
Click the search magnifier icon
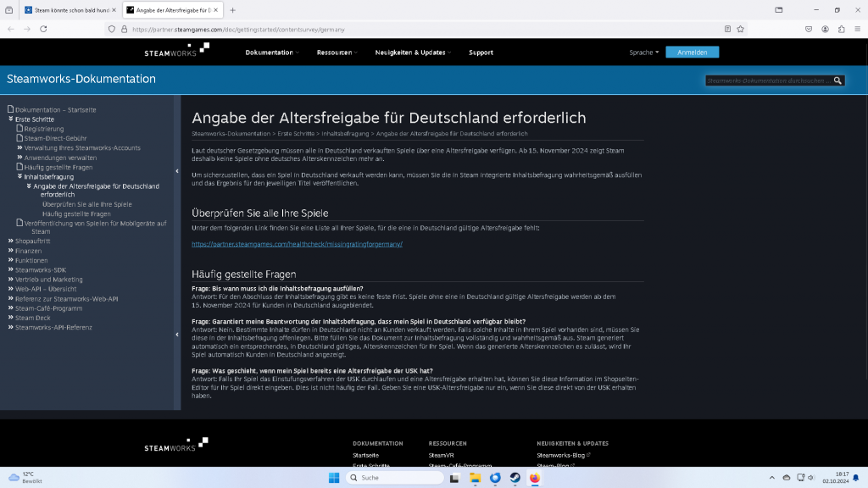coord(837,80)
